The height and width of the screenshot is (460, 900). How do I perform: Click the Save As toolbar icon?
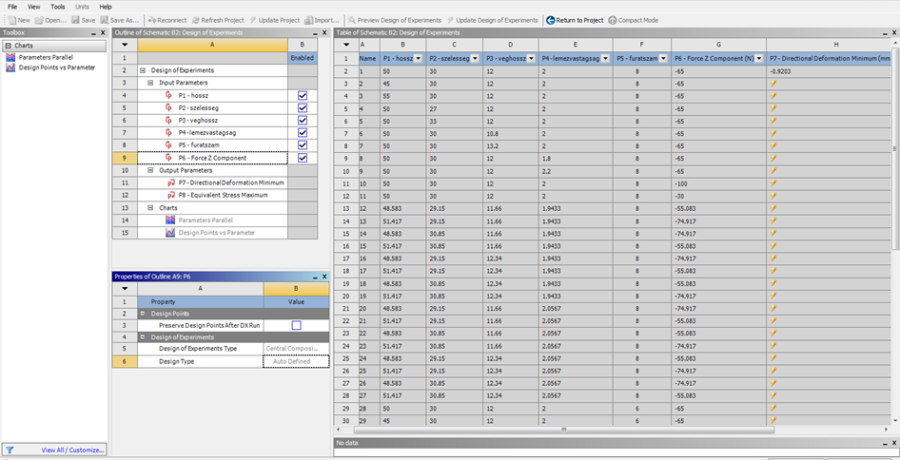[104, 20]
